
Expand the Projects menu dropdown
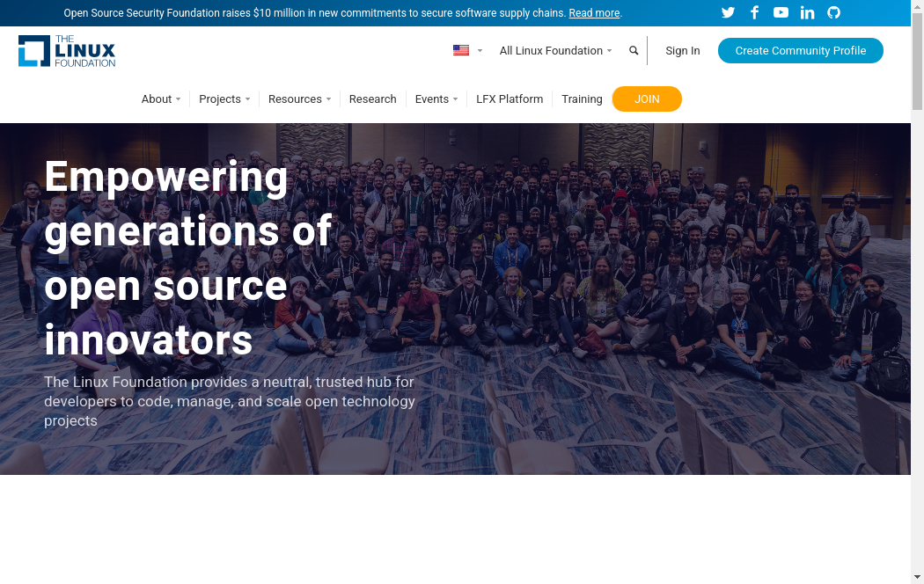coord(224,99)
